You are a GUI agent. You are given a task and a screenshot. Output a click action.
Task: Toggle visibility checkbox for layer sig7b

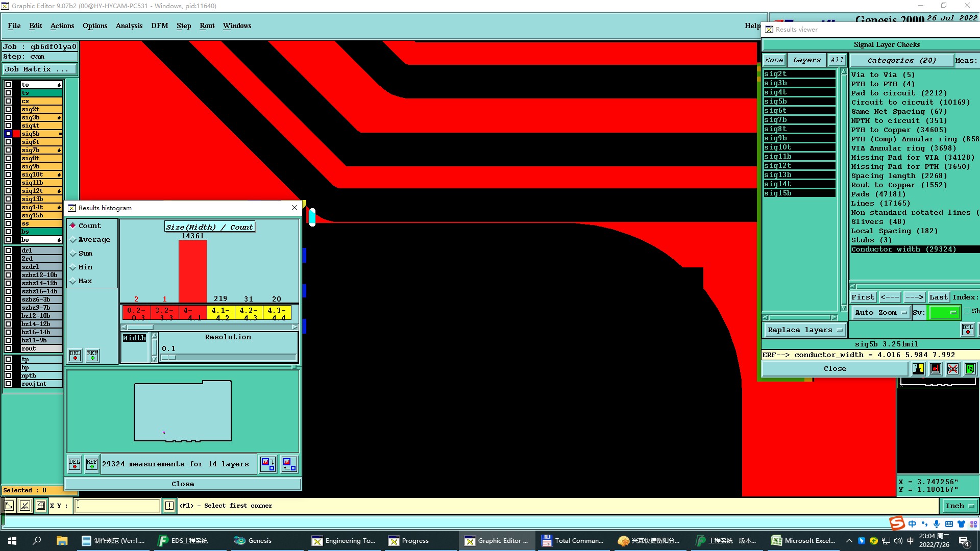pyautogui.click(x=8, y=150)
